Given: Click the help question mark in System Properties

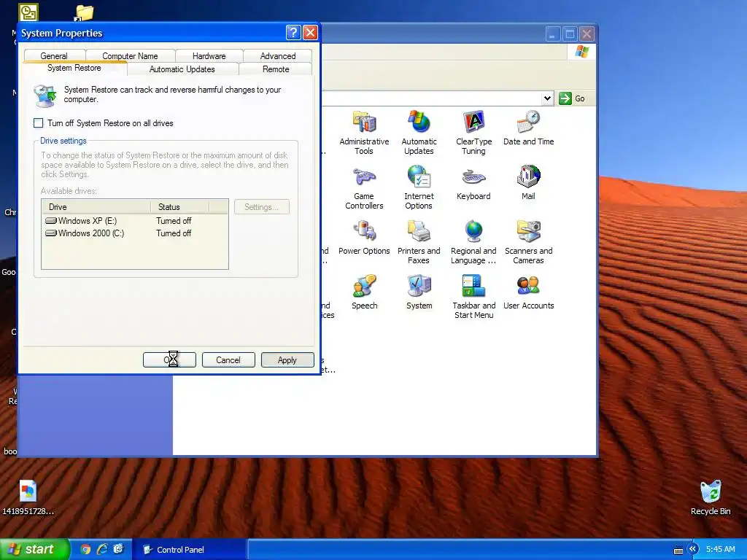Looking at the screenshot, I should click(x=293, y=32).
